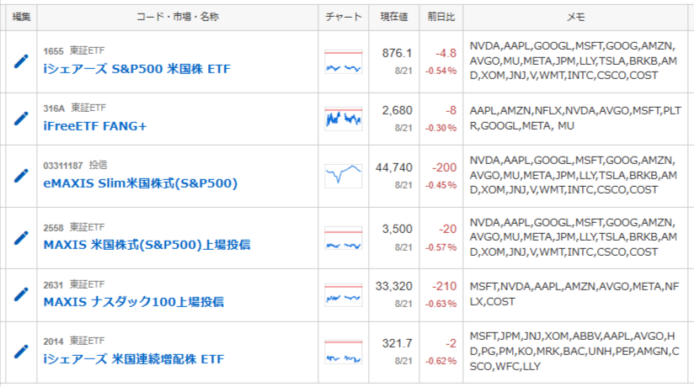The height and width of the screenshot is (387, 694).
Task: Click the mini chart for code 2558
Action: click(x=343, y=238)
